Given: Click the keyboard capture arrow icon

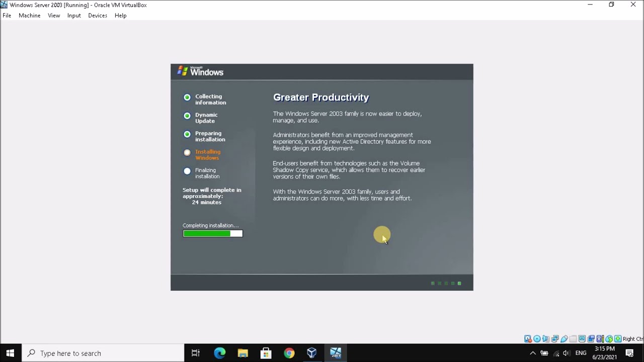Looking at the screenshot, I should click(x=618, y=339).
